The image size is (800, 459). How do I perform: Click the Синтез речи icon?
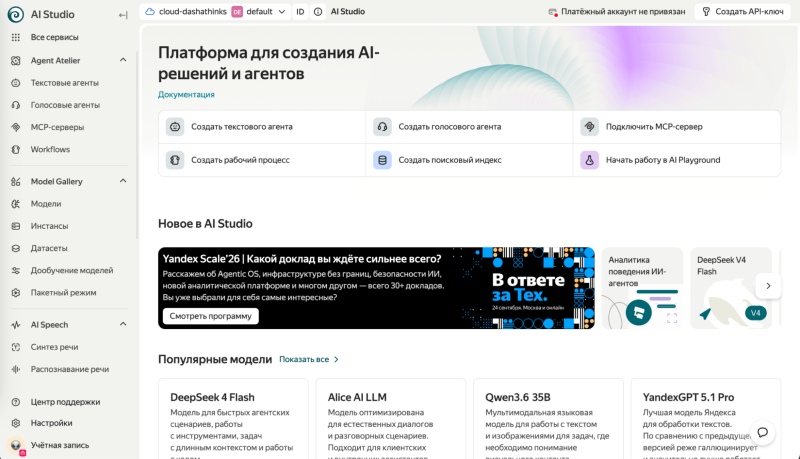click(x=16, y=347)
